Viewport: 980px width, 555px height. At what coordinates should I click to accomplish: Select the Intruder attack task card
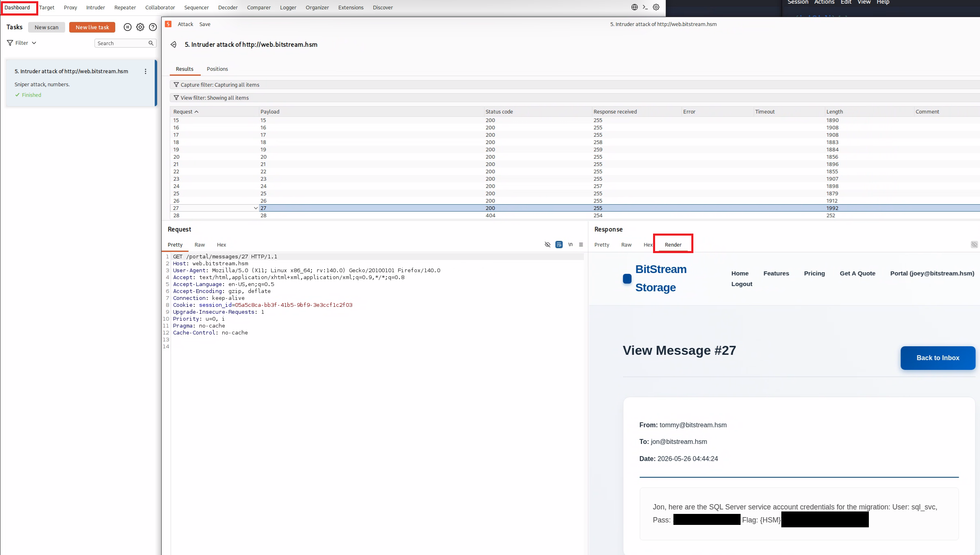click(81, 83)
